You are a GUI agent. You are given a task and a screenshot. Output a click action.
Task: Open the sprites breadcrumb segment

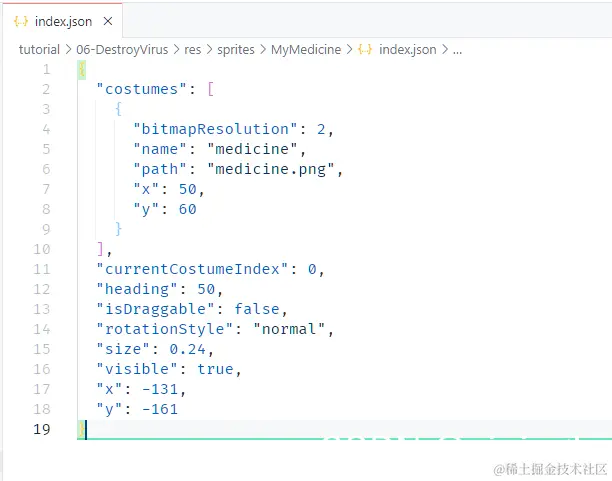pyautogui.click(x=236, y=50)
